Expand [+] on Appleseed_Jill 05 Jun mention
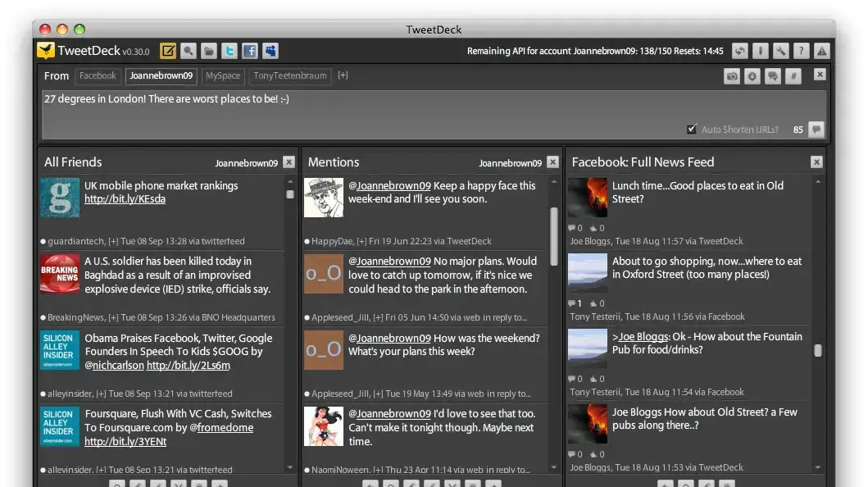This screenshot has height=487, width=868. tap(378, 317)
